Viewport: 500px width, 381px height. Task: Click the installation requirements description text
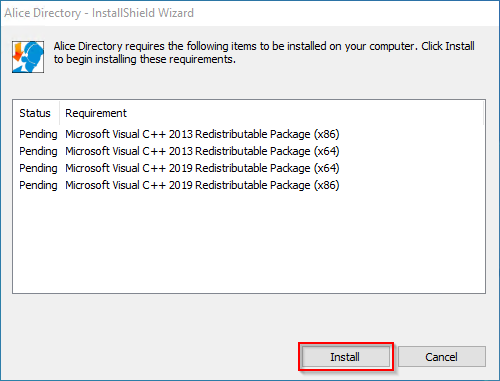264,52
